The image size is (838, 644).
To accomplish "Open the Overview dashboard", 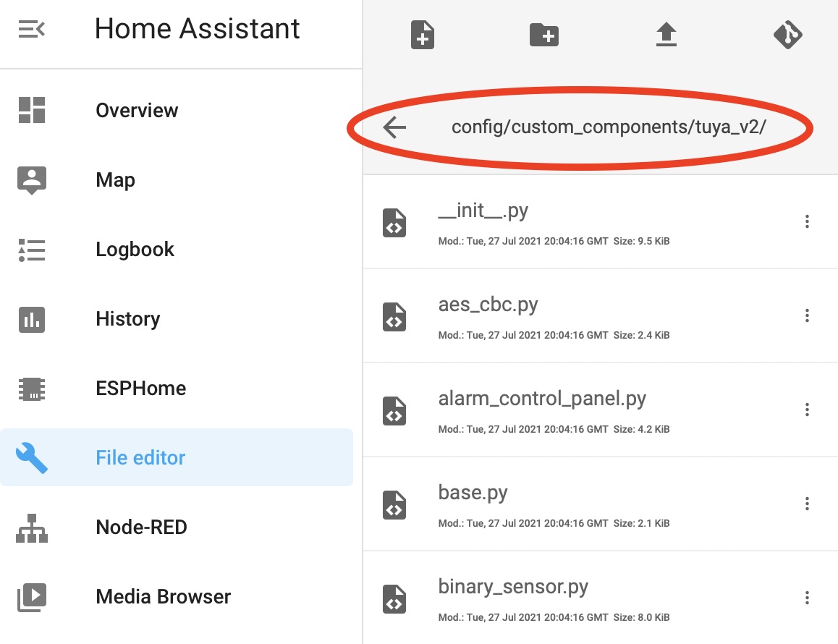I will tap(177, 110).
